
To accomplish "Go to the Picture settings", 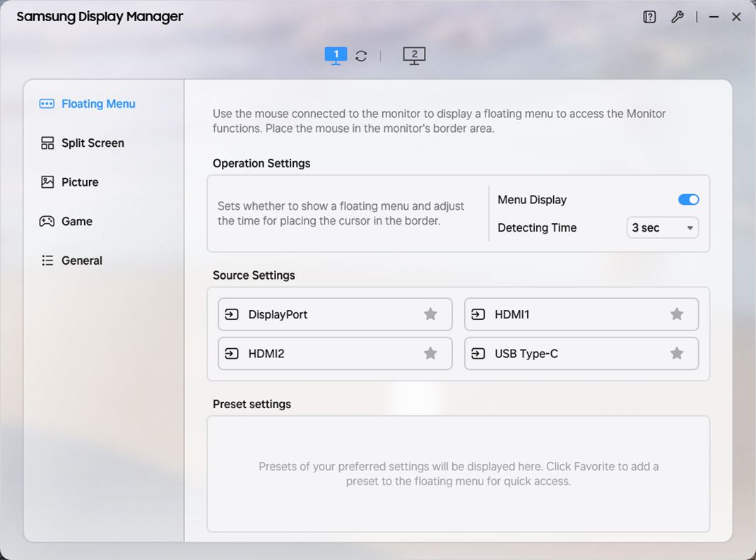I will click(69, 182).
